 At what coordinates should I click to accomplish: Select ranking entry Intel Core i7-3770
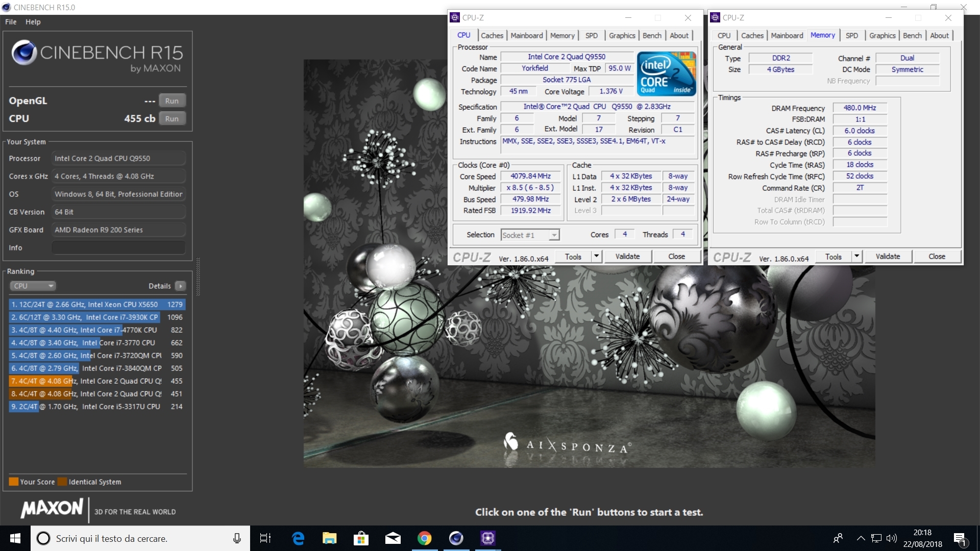[97, 342]
